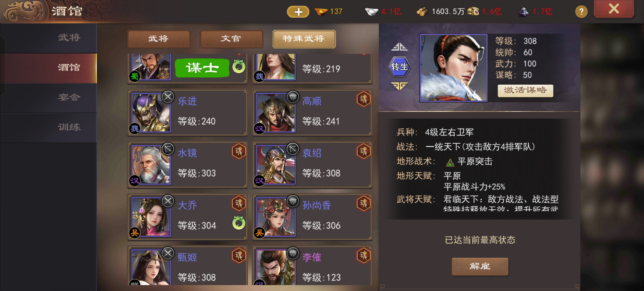Switch to the 武将 tab at top
Viewport: 644px width, 291px height.
click(x=159, y=39)
